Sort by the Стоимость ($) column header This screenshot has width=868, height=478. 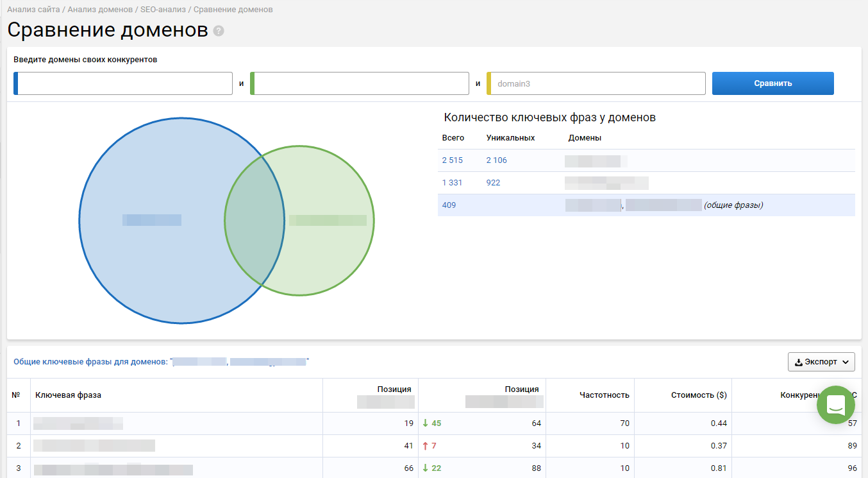(698, 395)
